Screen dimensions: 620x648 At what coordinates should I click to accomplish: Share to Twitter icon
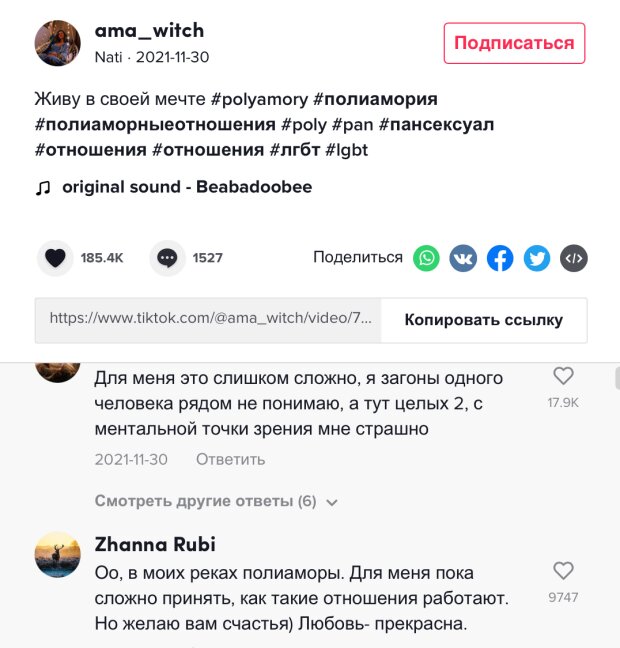coord(537,258)
